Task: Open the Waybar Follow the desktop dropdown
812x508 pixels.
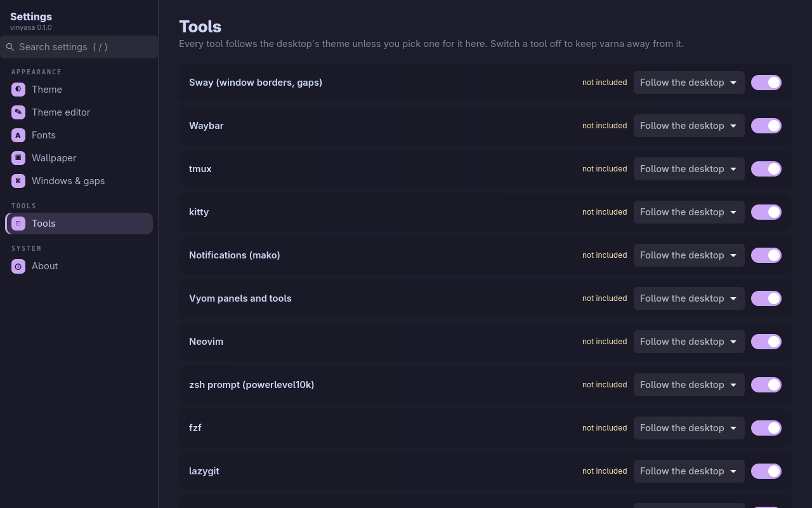Action: (689, 126)
